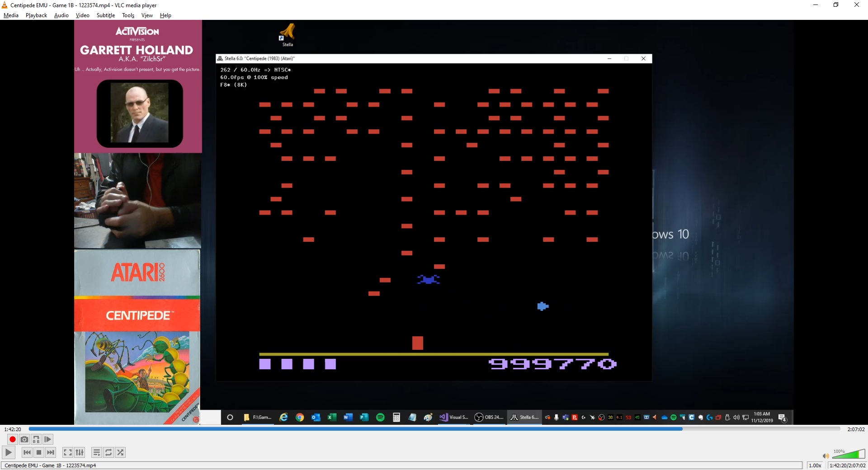Toggle the A-B loop button

[x=36, y=439]
